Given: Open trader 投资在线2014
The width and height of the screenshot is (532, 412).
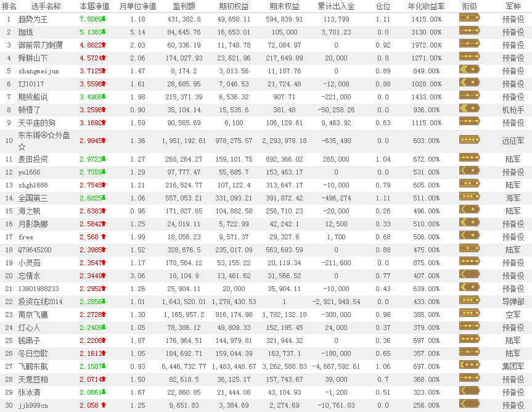Looking at the screenshot, I should coord(40,302).
